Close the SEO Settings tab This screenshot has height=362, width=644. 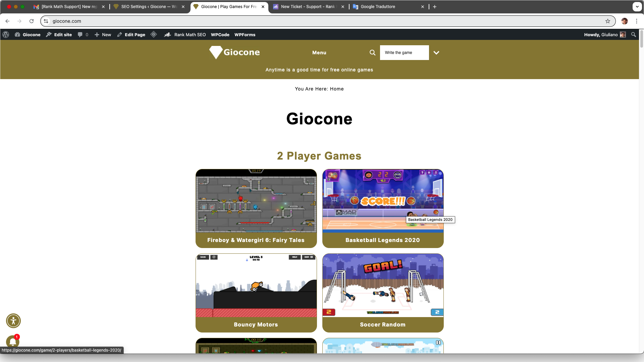183,7
